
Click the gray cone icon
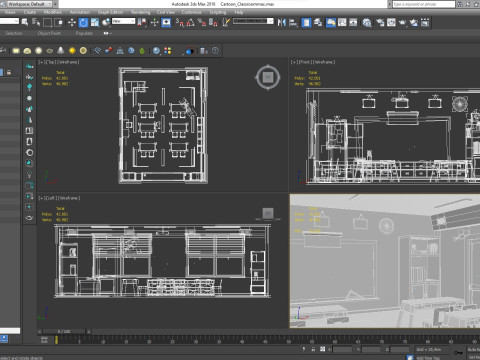[x=61, y=51]
